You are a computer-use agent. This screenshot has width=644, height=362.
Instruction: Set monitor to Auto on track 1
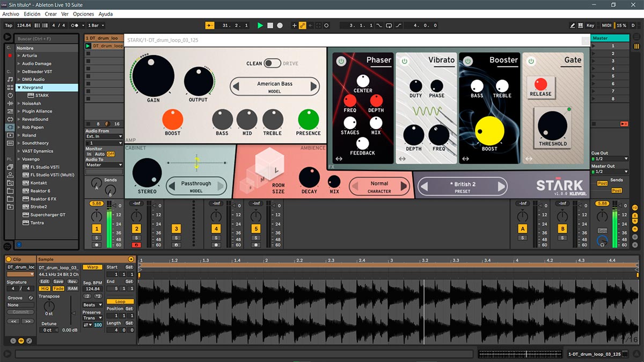[x=100, y=154]
